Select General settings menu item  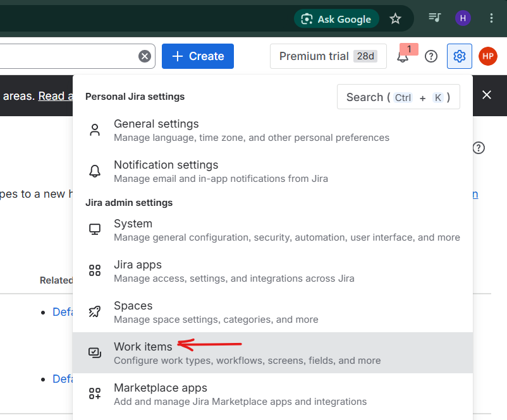pos(272,130)
